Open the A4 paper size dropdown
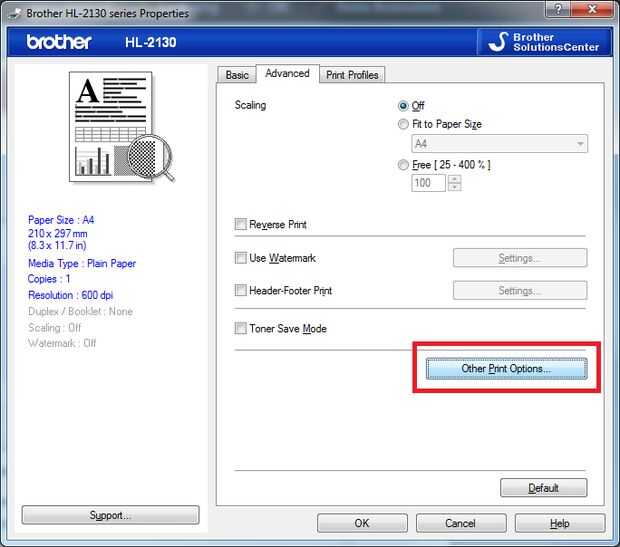This screenshot has height=547, width=620. coord(499,144)
